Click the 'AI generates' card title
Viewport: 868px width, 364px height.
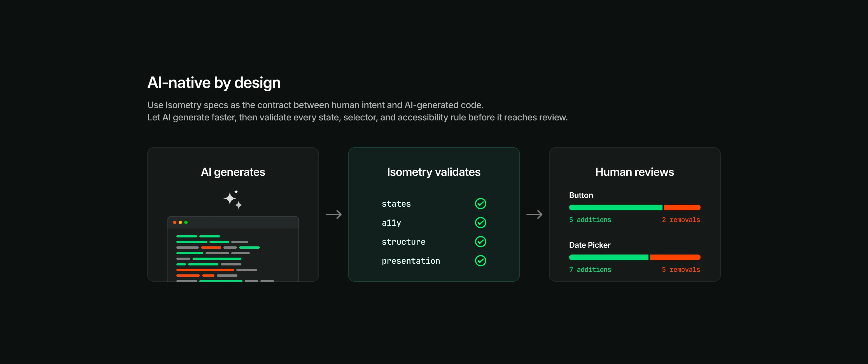(x=233, y=172)
